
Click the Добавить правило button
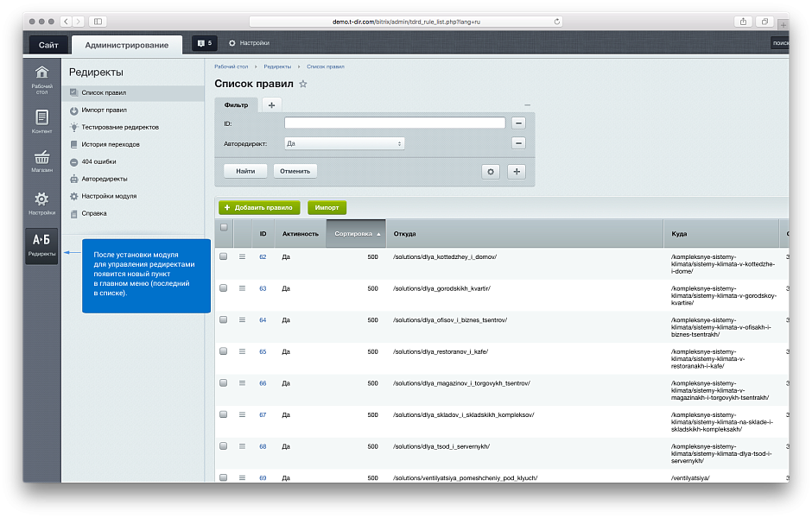[x=259, y=207]
